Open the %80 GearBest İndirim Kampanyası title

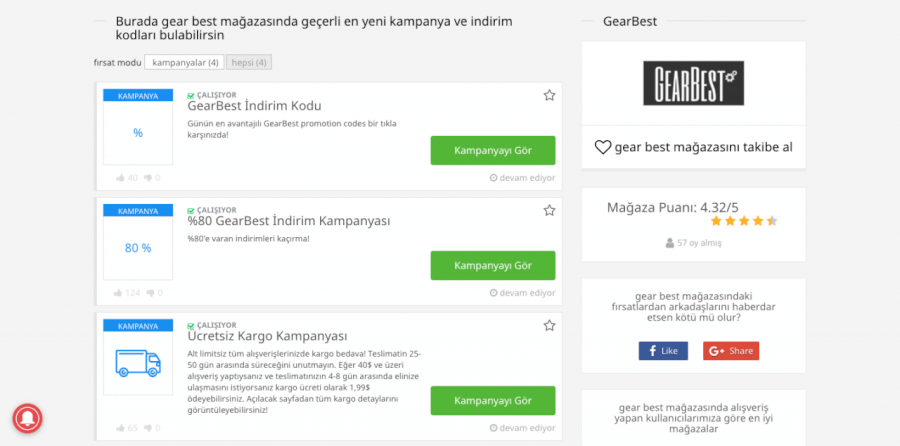289,221
